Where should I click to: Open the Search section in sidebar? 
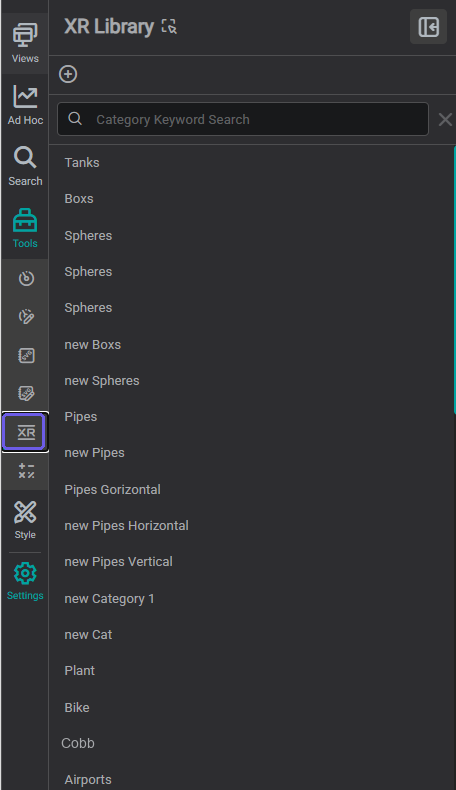[x=25, y=166]
